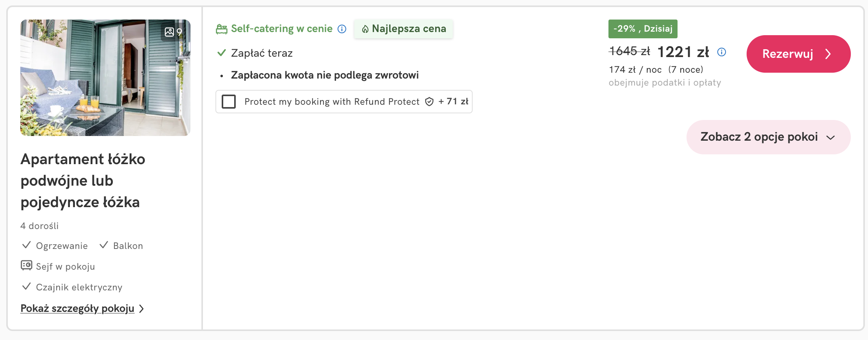Image resolution: width=868 pixels, height=340 pixels.
Task: Click the arrow after Pokaż szczegóły pokoju
Action: pos(142,309)
